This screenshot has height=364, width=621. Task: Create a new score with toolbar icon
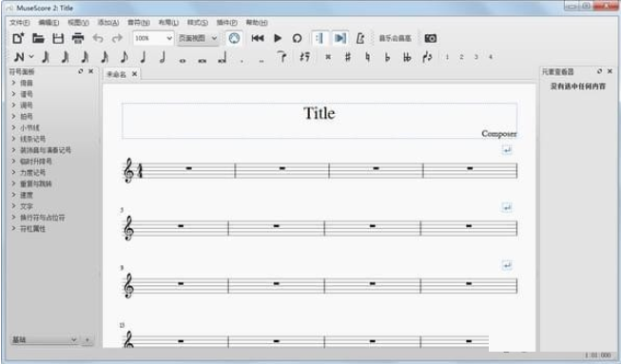18,38
